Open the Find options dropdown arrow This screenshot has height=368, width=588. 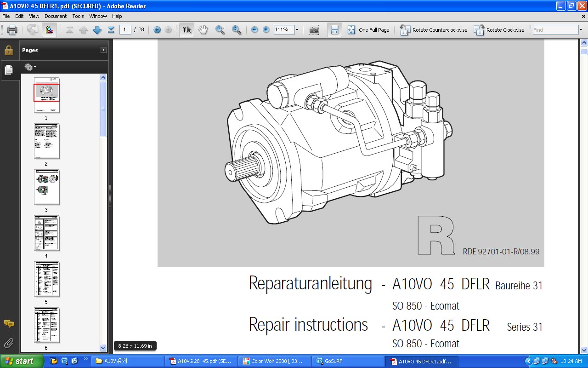coord(581,30)
